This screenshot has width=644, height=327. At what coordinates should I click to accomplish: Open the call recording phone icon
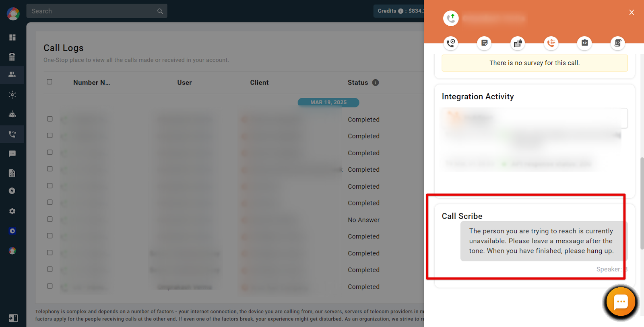pyautogui.click(x=451, y=43)
